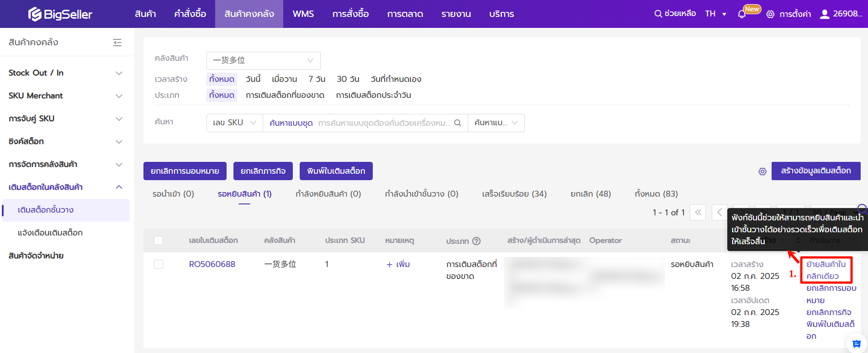Select วันที่กำหนดเอง custom date filter
Viewport: 868px width, 353px height.
coord(396,79)
